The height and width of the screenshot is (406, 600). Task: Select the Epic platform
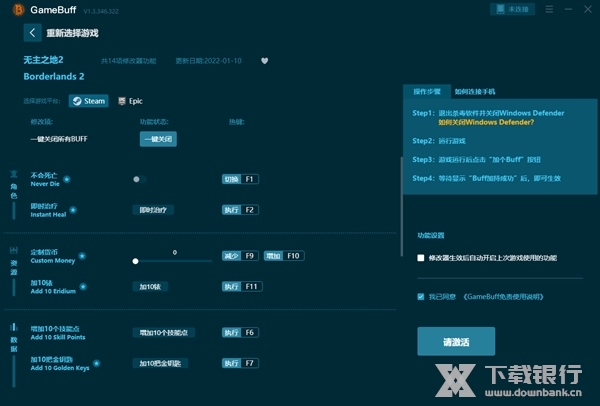click(x=130, y=101)
